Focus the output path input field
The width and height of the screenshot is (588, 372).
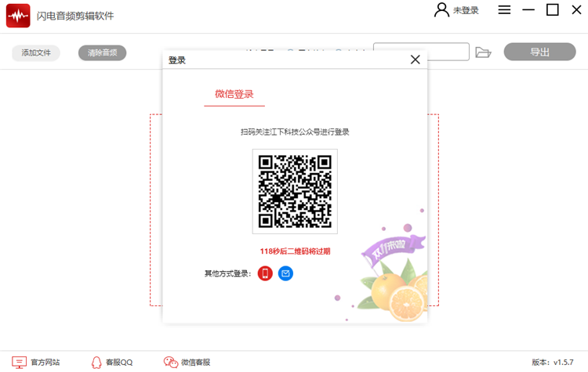(x=421, y=52)
